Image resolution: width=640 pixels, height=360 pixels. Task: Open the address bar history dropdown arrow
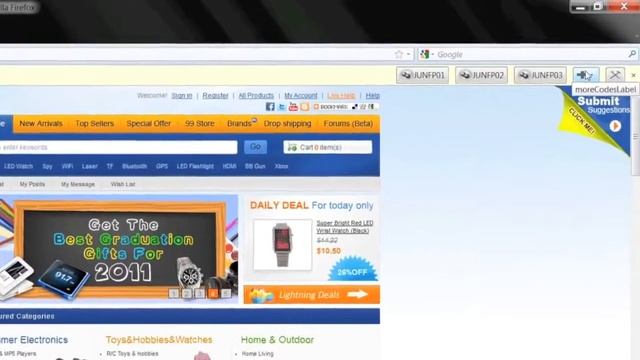408,54
